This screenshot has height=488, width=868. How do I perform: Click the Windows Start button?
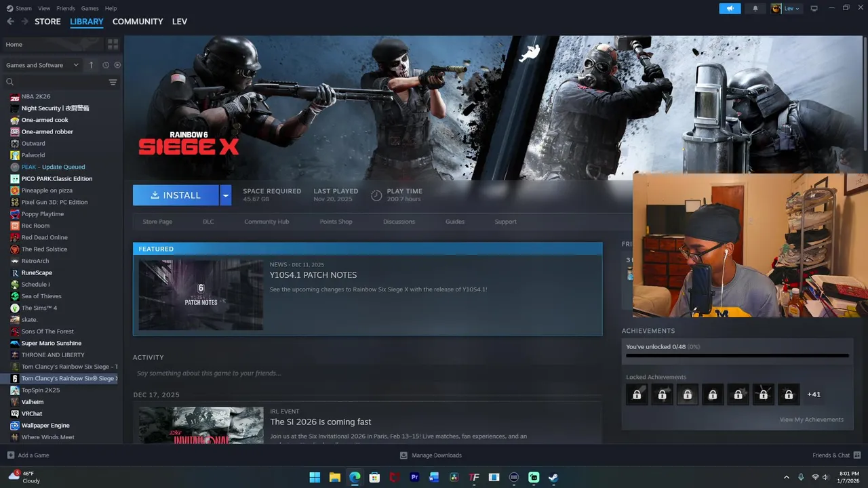(x=315, y=477)
